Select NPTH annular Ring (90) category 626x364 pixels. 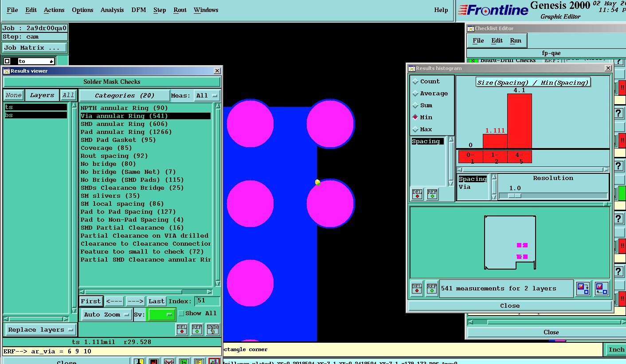(x=145, y=108)
